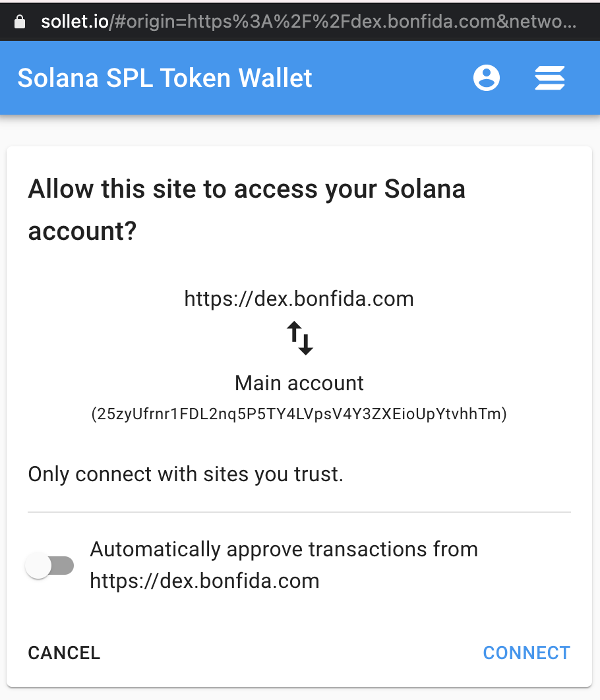The width and height of the screenshot is (600, 700).
Task: Click the Main account label
Action: (x=299, y=383)
